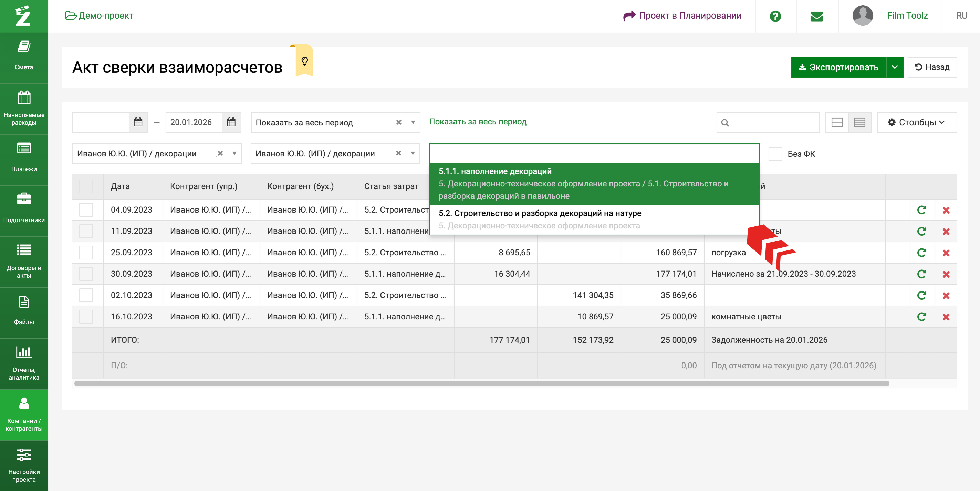Screen dimensions: 980x491
Task: Switch to compact rows view icon
Action: pos(859,122)
